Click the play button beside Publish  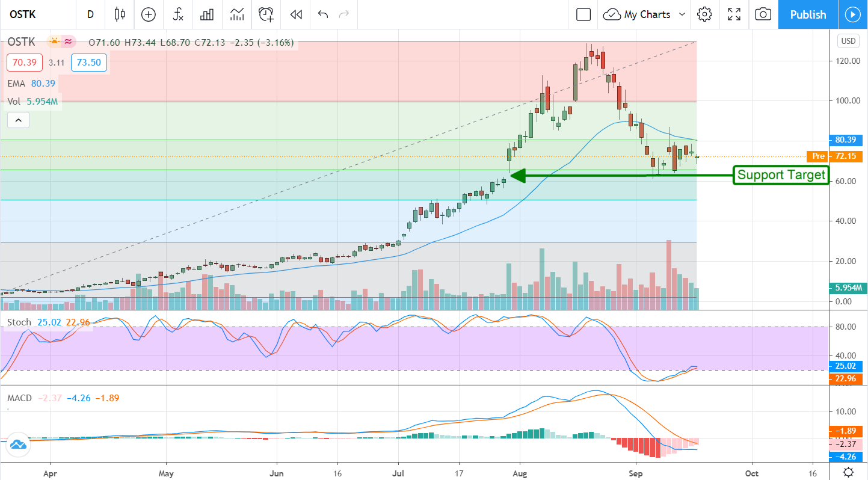[853, 14]
